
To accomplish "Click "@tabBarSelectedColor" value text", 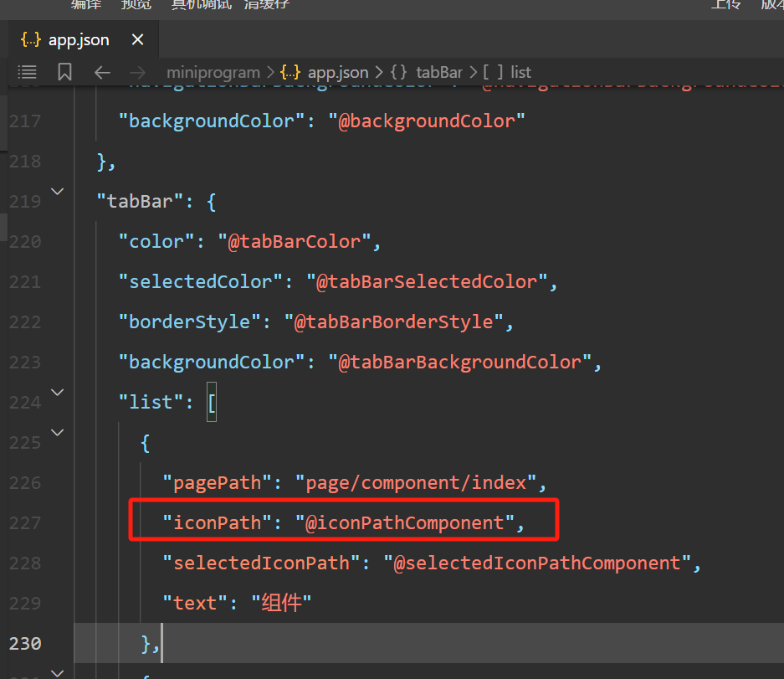I will tap(427, 281).
